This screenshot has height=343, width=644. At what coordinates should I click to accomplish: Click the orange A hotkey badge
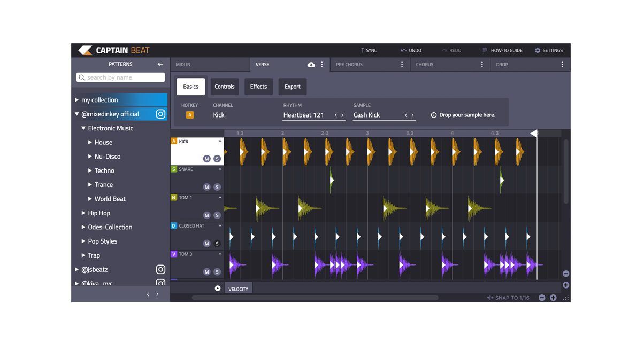(x=189, y=115)
